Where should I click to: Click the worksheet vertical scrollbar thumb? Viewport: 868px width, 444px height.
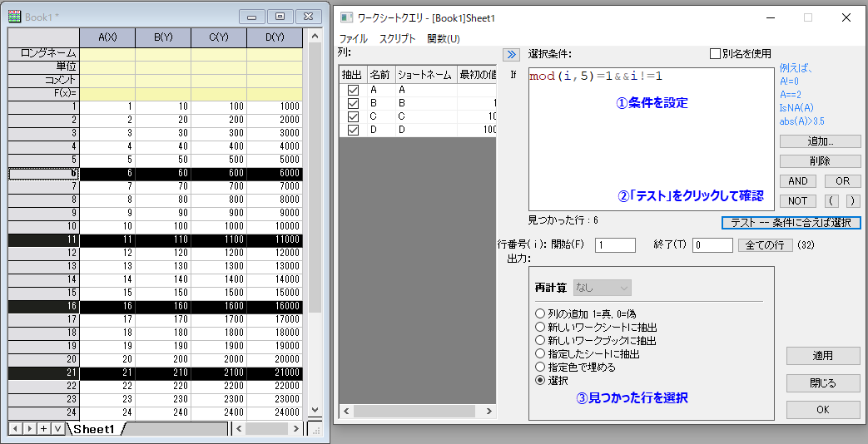pyautogui.click(x=315, y=178)
